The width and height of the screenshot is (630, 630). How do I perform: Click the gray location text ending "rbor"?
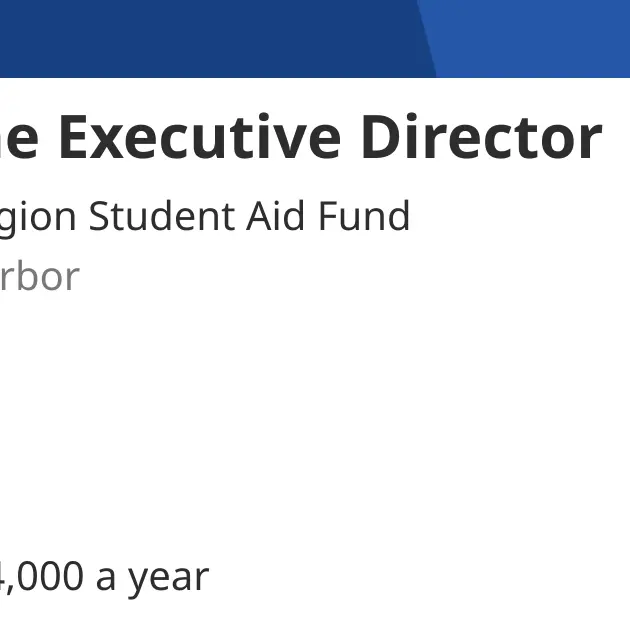40,276
